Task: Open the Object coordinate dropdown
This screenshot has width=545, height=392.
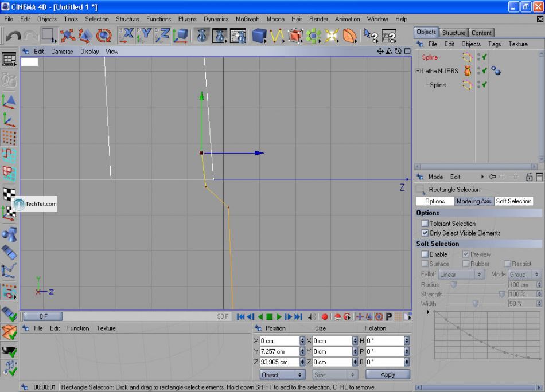Action: tap(283, 375)
